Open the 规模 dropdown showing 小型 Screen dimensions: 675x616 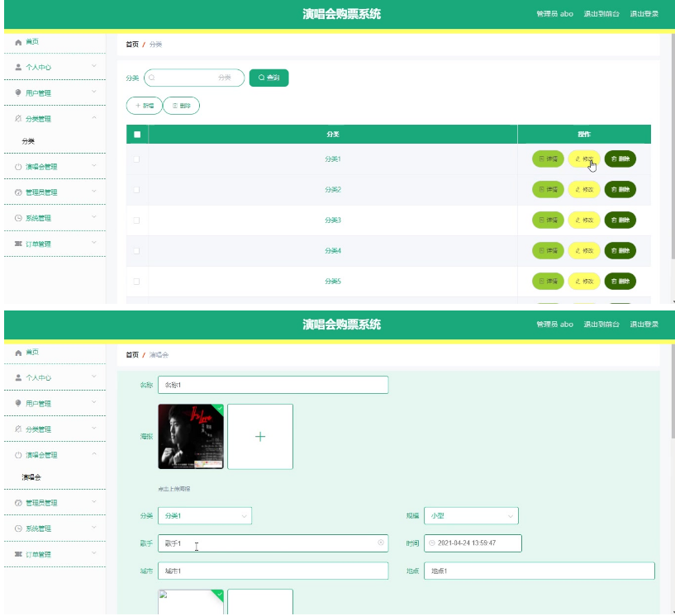coord(471,516)
